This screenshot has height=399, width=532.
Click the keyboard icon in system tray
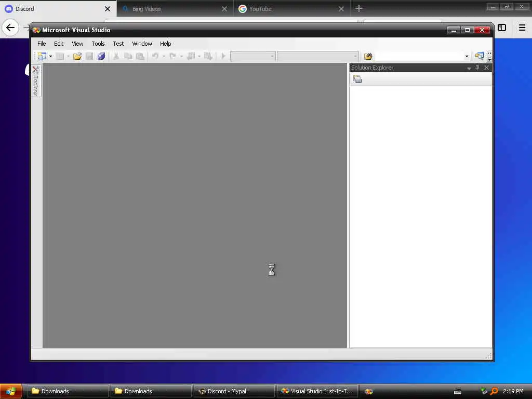(x=458, y=392)
